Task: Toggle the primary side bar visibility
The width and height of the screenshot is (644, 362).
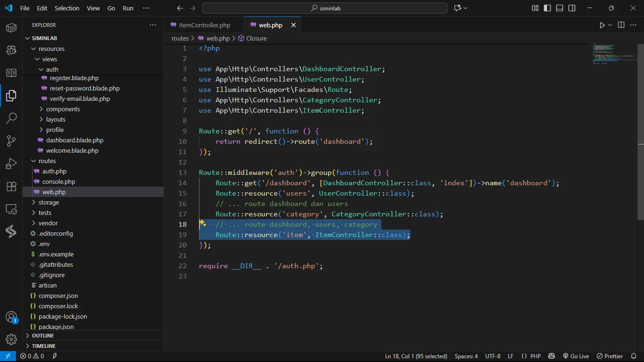Action: tap(547, 8)
